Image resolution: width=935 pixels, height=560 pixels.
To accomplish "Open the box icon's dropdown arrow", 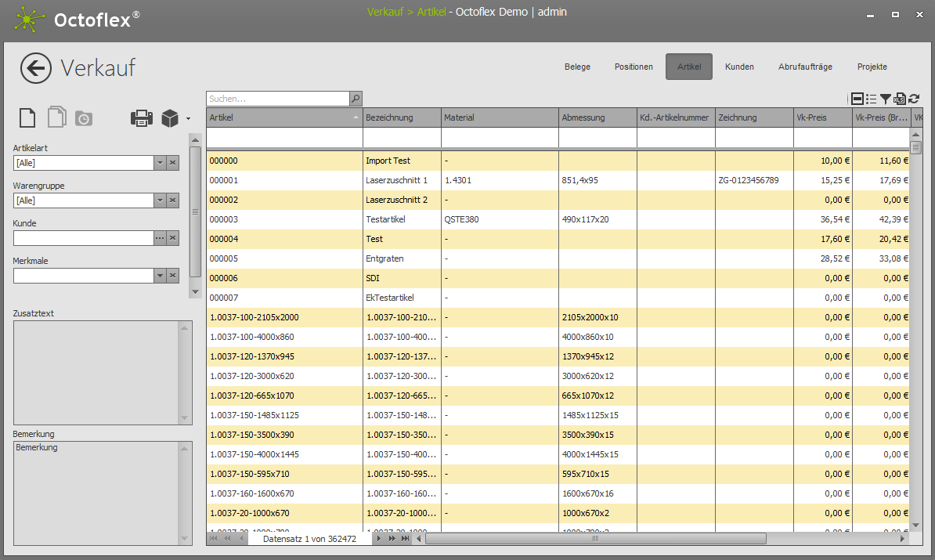I will coord(188,119).
